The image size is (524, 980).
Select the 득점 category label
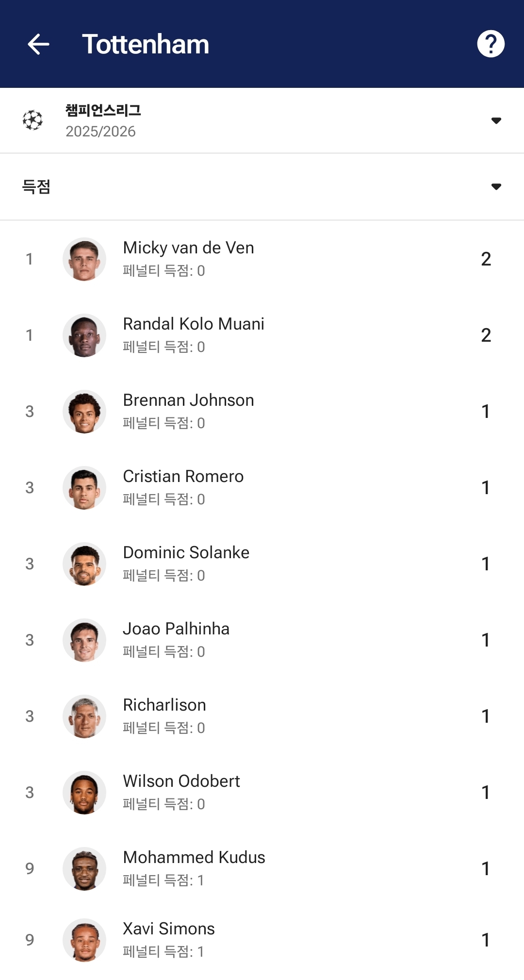[x=36, y=187]
